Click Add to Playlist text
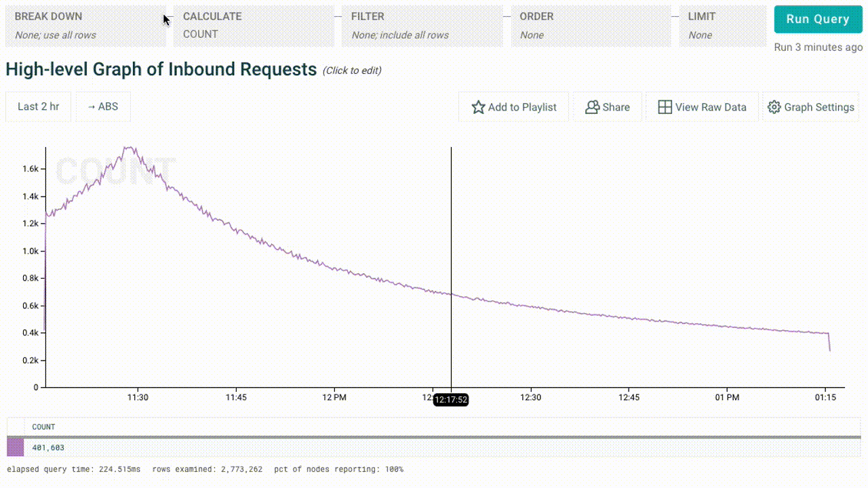The width and height of the screenshot is (868, 488). 522,107
